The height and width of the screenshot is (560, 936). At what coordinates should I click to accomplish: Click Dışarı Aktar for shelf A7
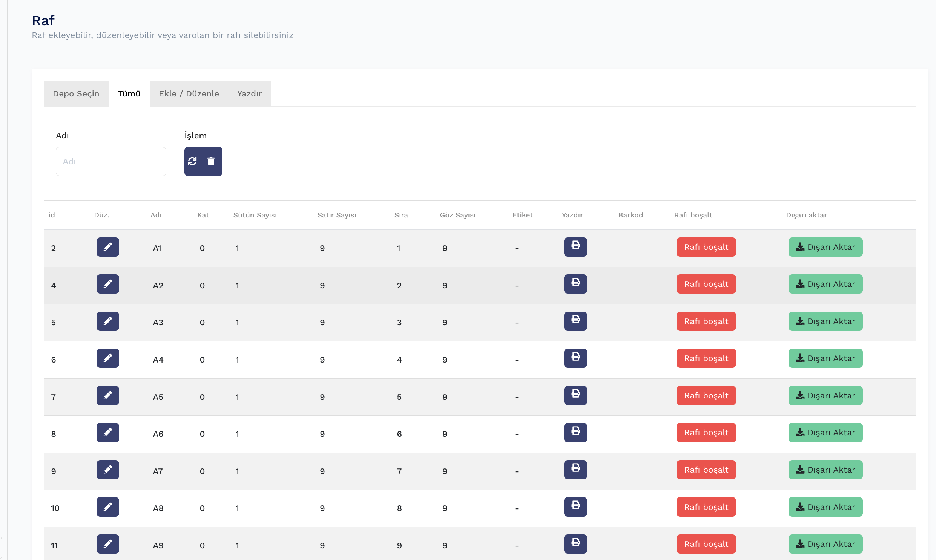(826, 470)
